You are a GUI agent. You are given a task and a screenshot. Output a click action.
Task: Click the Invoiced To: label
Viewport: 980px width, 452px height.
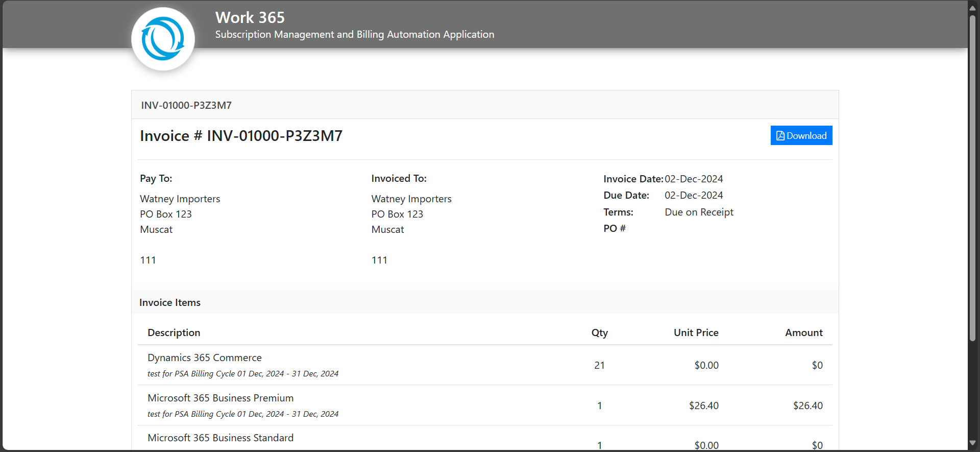tap(399, 178)
